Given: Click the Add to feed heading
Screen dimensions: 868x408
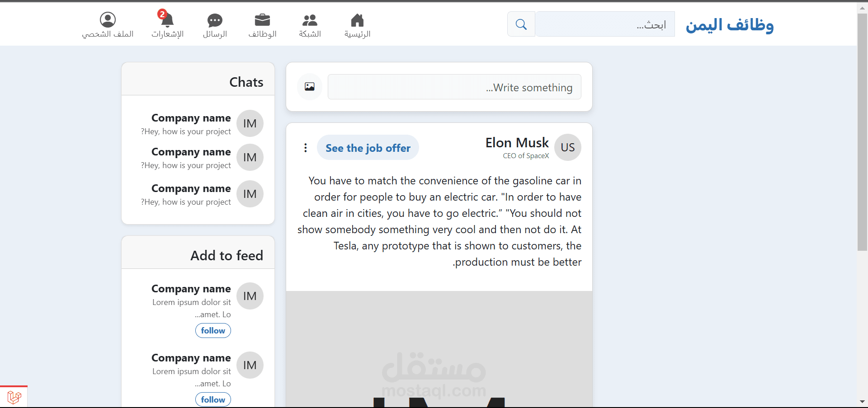Looking at the screenshot, I should tap(227, 256).
